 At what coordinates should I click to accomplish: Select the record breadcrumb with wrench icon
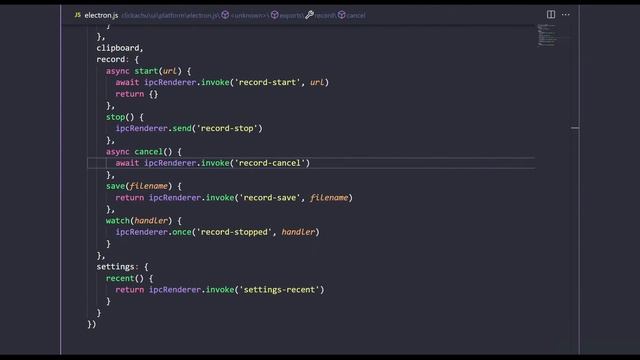(x=321, y=16)
